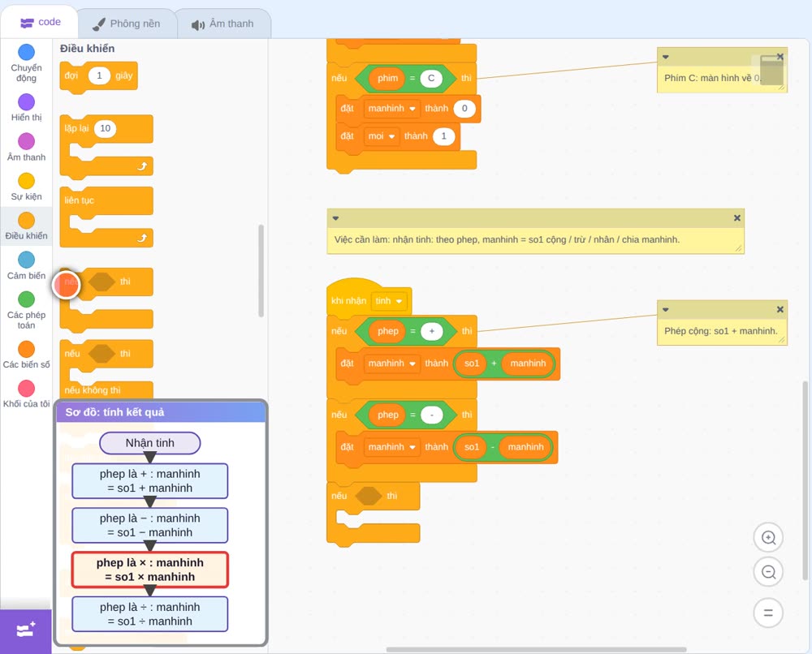Switch to the Phông nền tab
Screen dimensions: 812x654
tap(127, 24)
